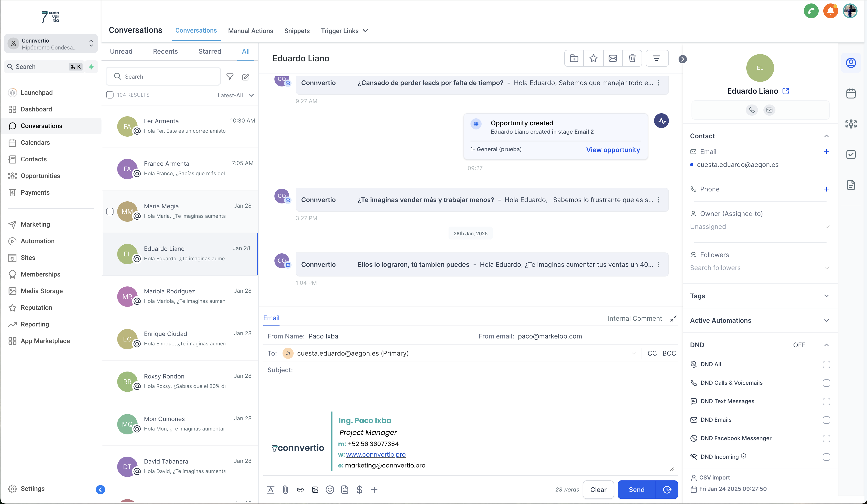The height and width of the screenshot is (504, 867).
Task: Open the contact details icon in right rail
Action: coord(851,63)
